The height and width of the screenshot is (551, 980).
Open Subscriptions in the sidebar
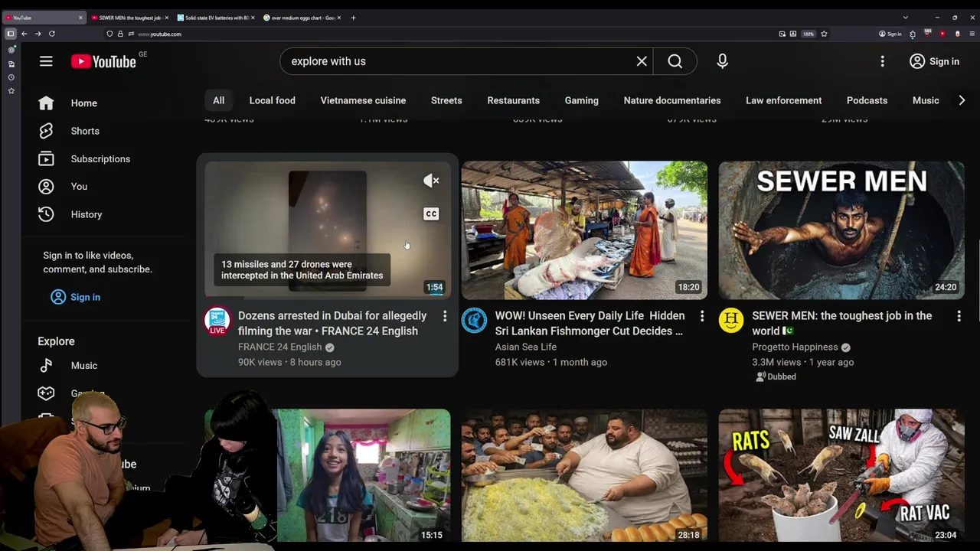pos(100,159)
